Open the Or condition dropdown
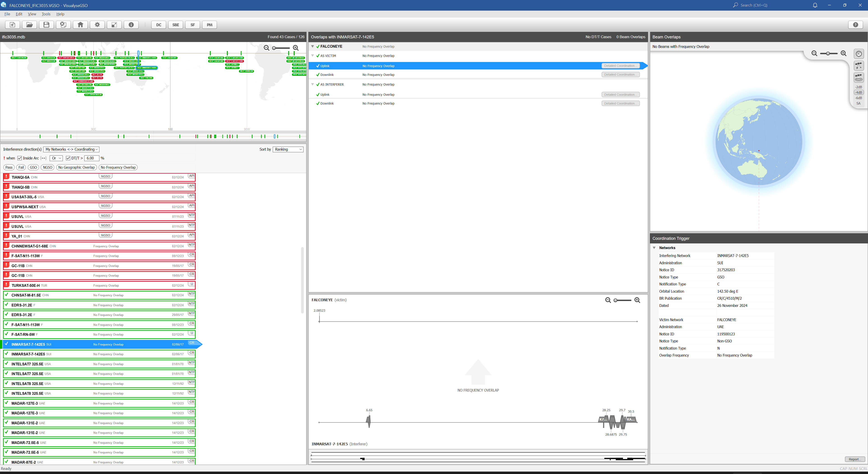Image resolution: width=868 pixels, height=474 pixels. tap(56, 158)
